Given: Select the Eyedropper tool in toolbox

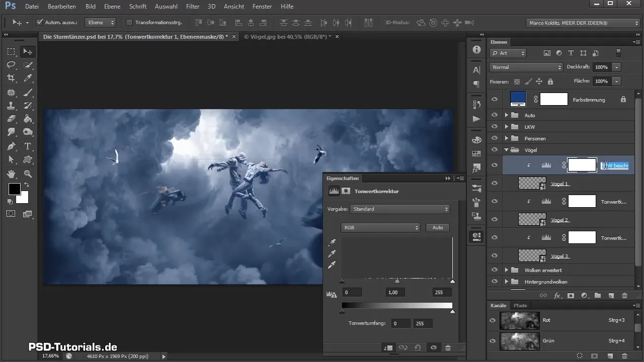Looking at the screenshot, I should point(28,78).
